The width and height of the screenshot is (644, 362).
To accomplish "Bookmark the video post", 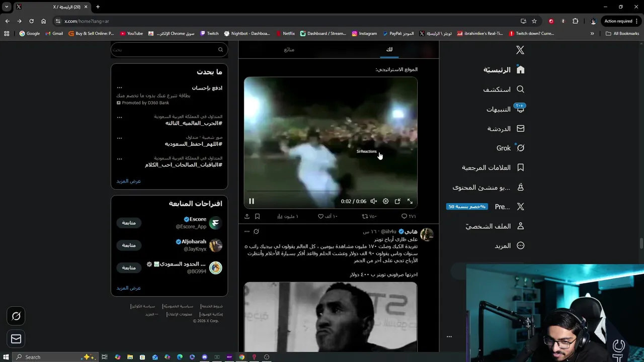I will [x=257, y=216].
